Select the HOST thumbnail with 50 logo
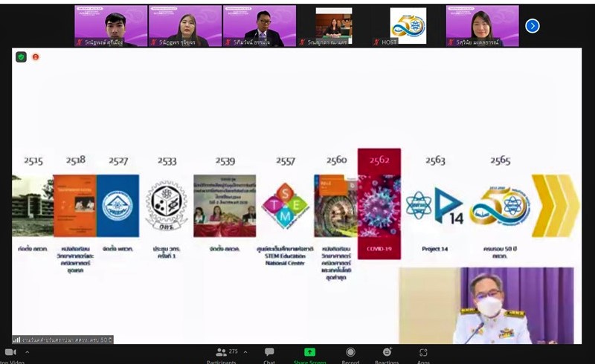Viewport: 595px width, 364px height. (x=408, y=26)
